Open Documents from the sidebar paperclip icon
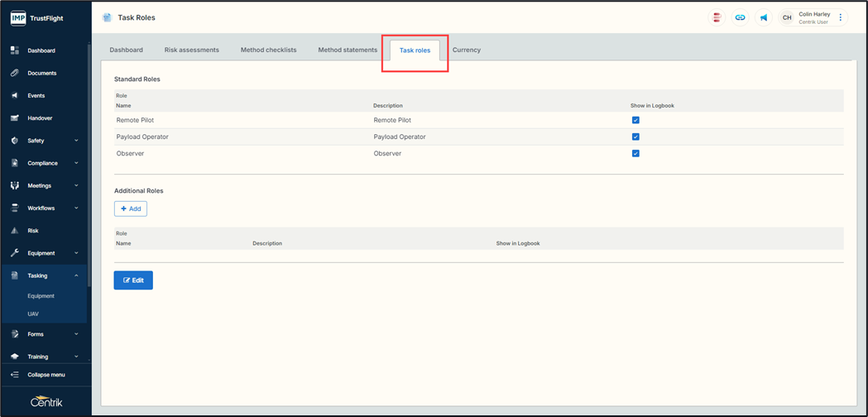The width and height of the screenshot is (868, 417). [x=15, y=73]
